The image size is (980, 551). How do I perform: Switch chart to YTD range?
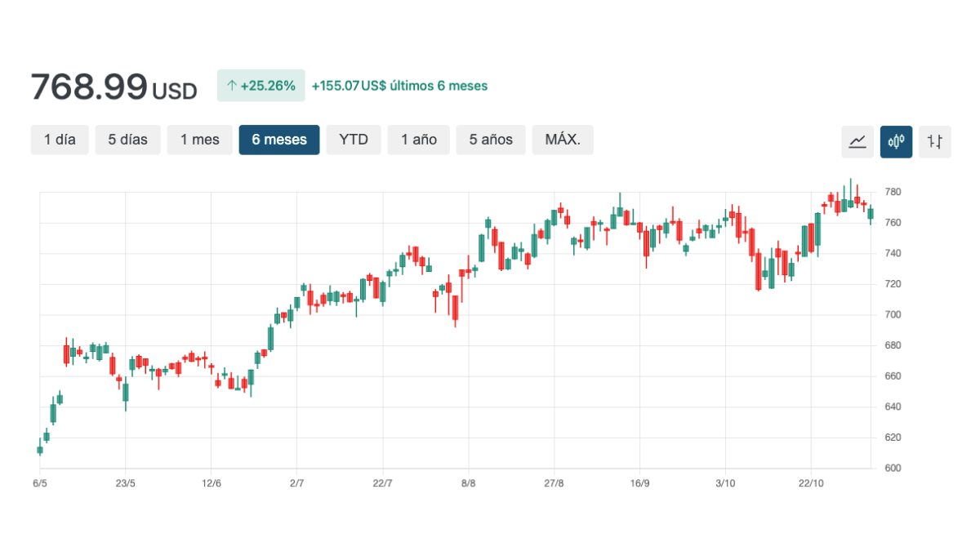[x=354, y=140]
